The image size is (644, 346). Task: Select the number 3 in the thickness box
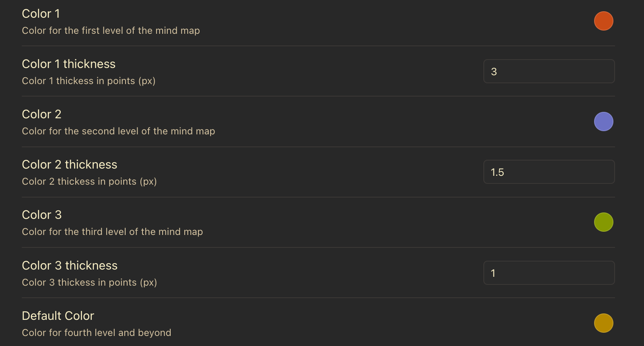coord(495,71)
